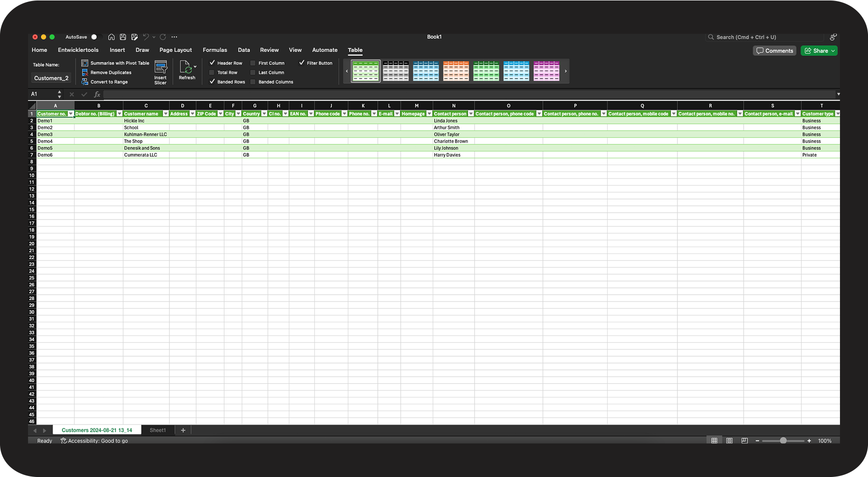Uncheck the Header Row checkbox
Image resolution: width=868 pixels, height=477 pixels.
[x=212, y=63]
